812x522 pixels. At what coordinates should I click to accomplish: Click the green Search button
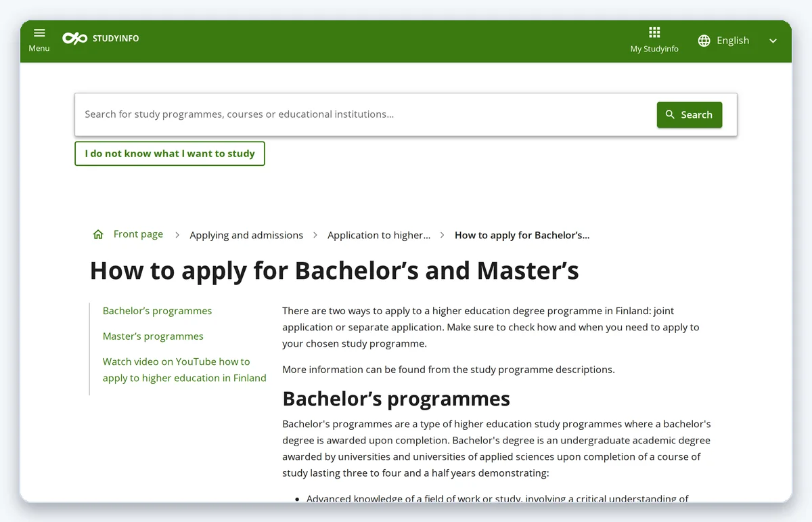(690, 115)
